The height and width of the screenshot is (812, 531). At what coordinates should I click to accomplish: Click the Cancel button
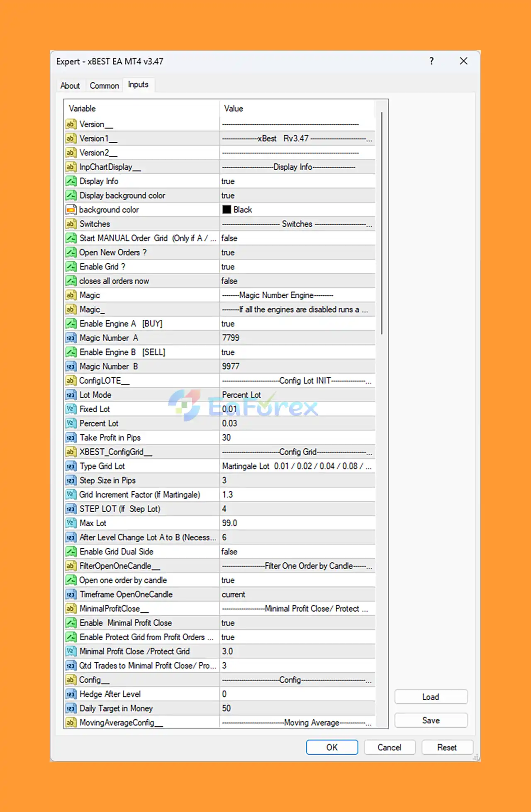tap(390, 747)
